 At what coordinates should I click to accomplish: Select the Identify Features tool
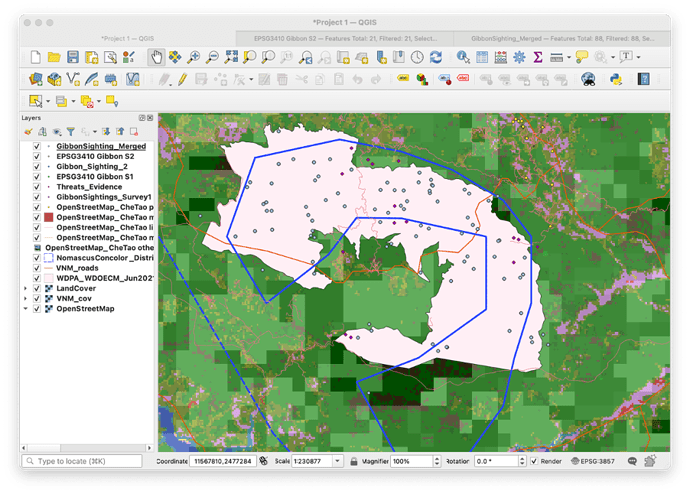[463, 57]
